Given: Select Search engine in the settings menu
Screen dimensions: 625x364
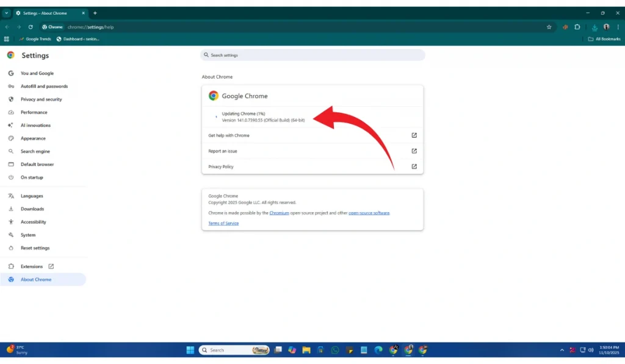Looking at the screenshot, I should pos(35,151).
